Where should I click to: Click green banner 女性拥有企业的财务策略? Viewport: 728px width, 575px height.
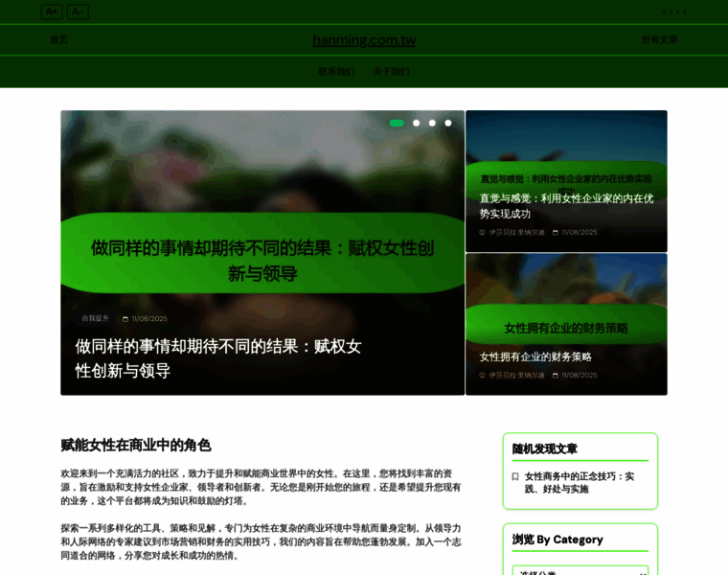point(566,329)
